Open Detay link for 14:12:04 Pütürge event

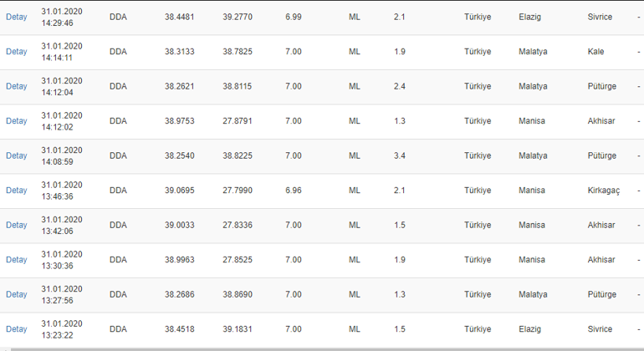tap(17, 87)
